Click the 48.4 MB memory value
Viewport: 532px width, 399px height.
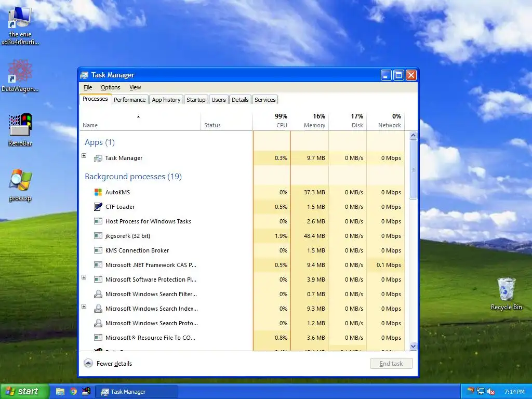314,236
